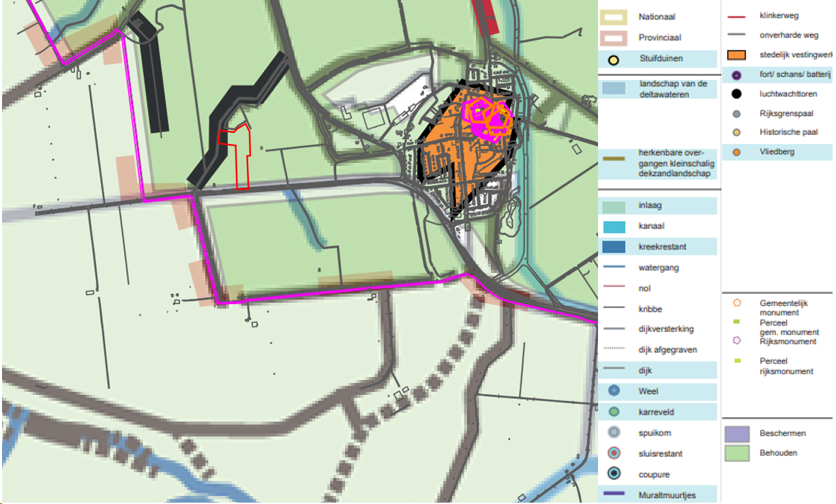Viewport: 836px width, 504px height.
Task: Click the 'Beschermen' legend label
Action: pyautogui.click(x=783, y=433)
